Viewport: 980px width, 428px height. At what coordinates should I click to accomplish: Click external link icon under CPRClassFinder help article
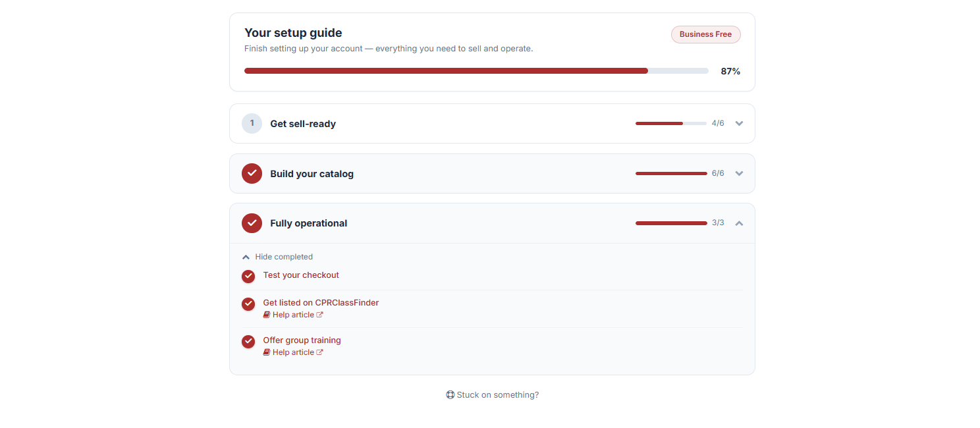[x=320, y=315]
